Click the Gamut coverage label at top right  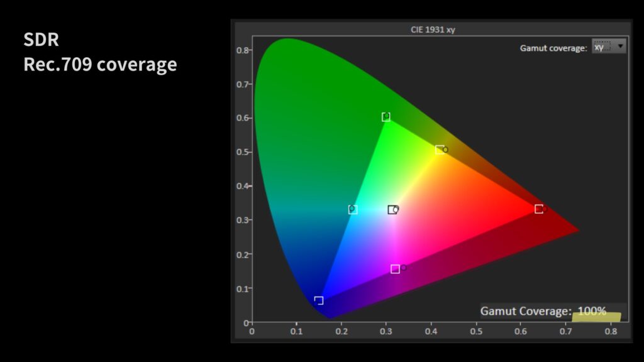[x=553, y=48]
